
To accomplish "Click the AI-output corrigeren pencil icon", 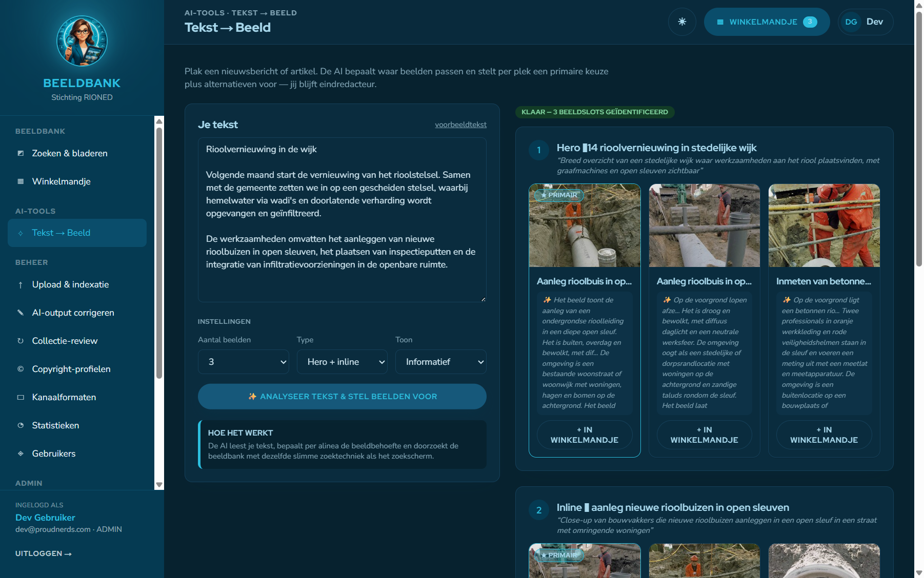I will (x=21, y=313).
